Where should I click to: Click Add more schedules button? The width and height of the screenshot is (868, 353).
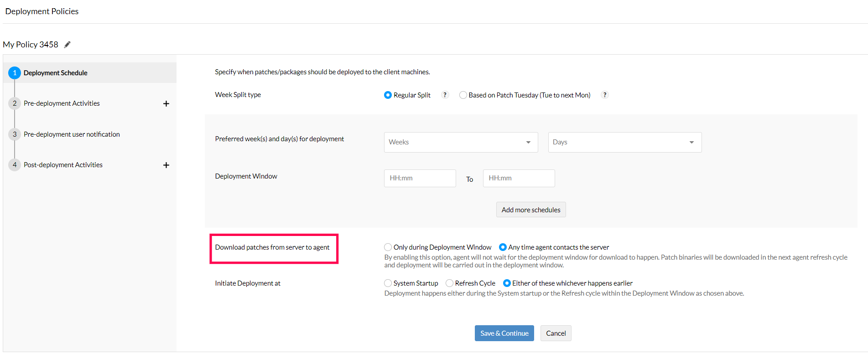[531, 210]
